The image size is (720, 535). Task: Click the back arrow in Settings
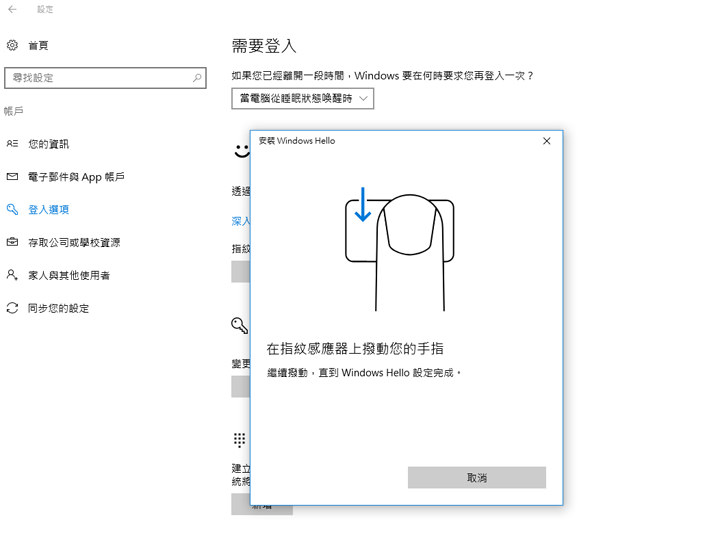[12, 9]
